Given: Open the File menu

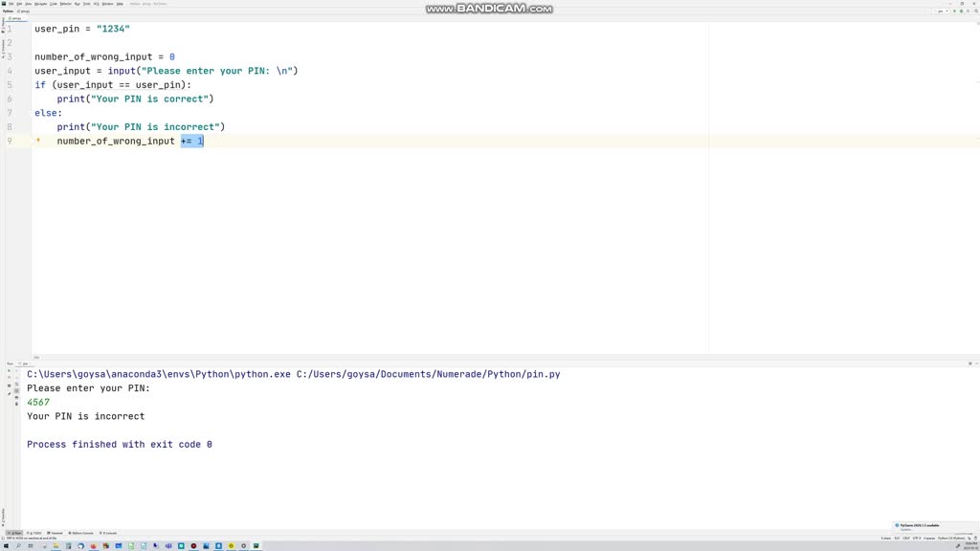Looking at the screenshot, I should point(11,4).
